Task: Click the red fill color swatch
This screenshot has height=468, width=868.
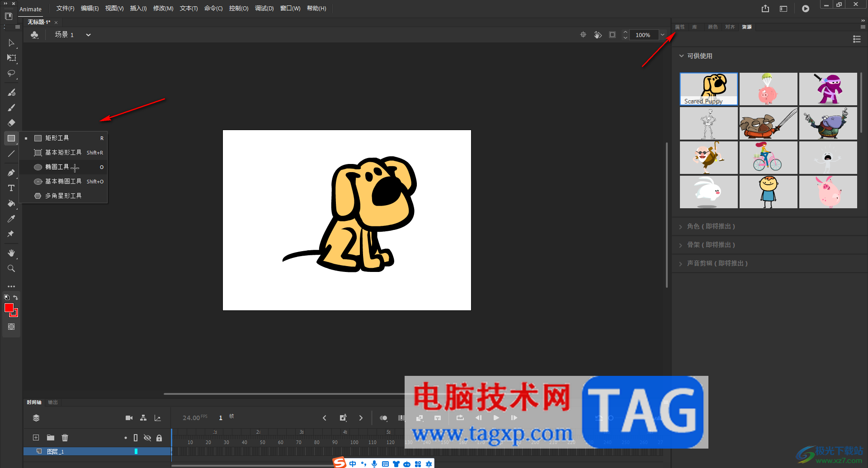Action: (x=9, y=308)
